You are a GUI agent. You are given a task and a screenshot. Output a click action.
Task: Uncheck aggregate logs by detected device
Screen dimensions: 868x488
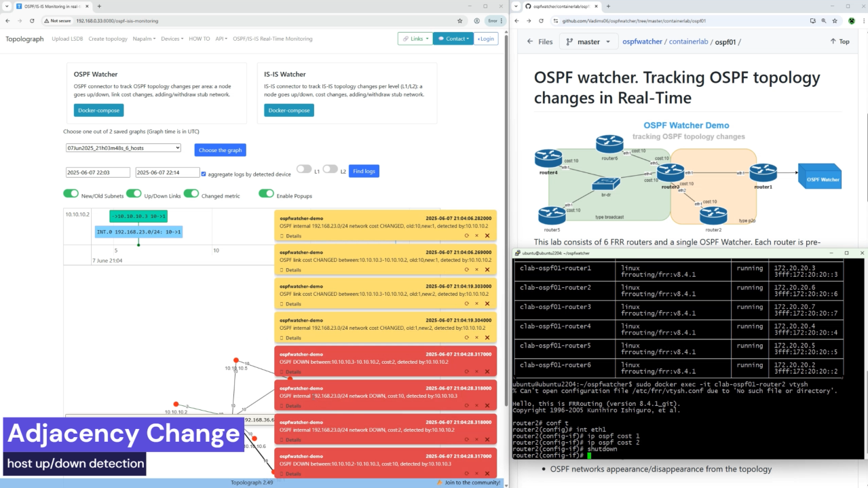[204, 174]
